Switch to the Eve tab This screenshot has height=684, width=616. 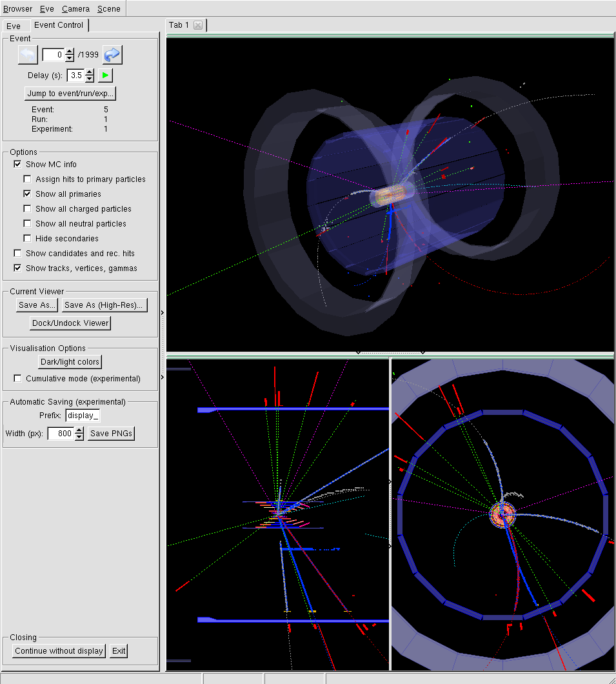click(x=14, y=26)
